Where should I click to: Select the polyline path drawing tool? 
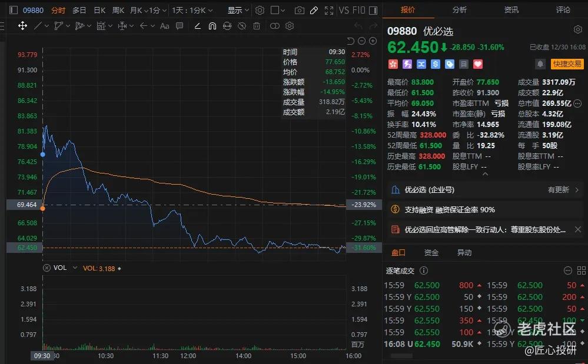(58, 26)
